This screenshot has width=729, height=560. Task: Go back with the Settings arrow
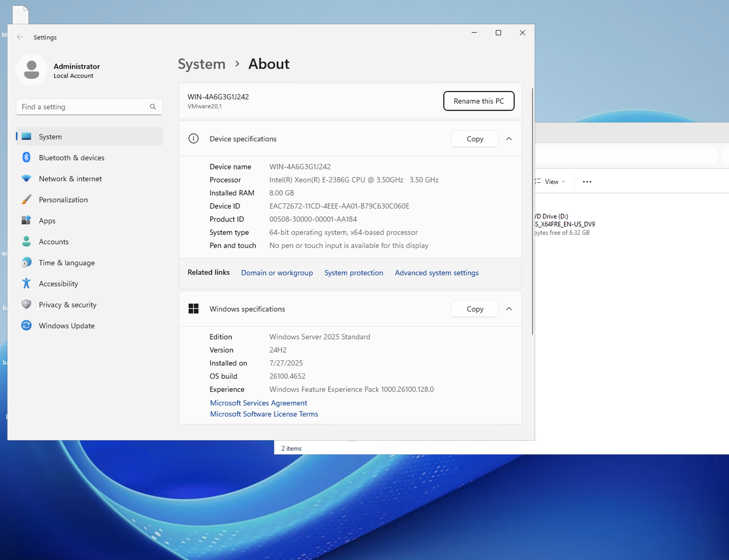(x=20, y=37)
